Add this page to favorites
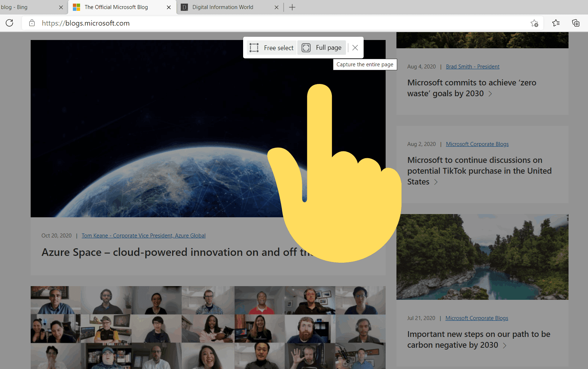 click(534, 23)
